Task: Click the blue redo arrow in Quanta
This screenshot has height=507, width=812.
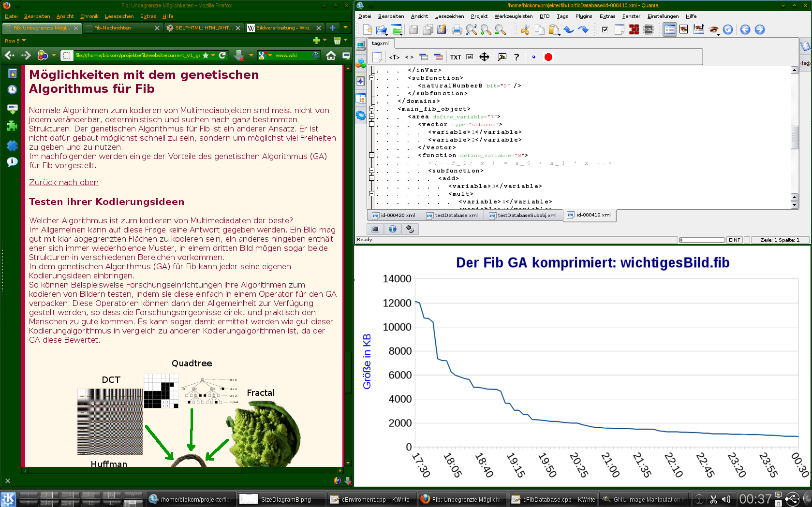Action: [583, 30]
